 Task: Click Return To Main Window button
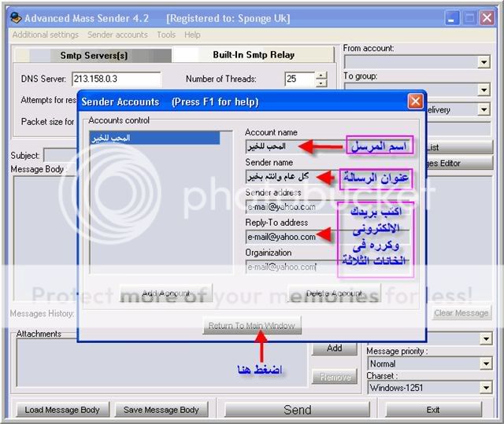click(x=252, y=326)
